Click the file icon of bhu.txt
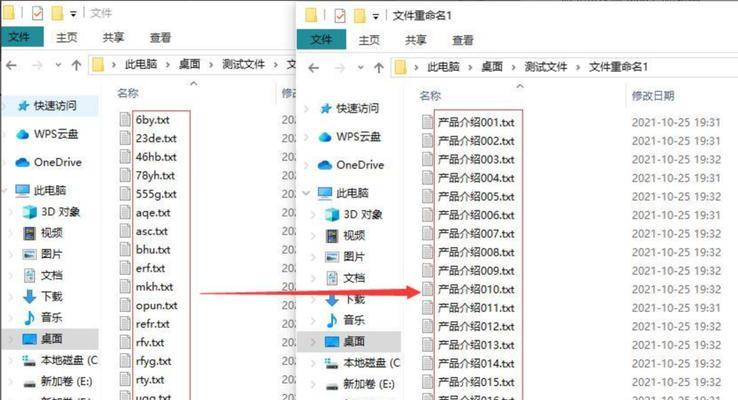738x400 pixels. tap(125, 249)
